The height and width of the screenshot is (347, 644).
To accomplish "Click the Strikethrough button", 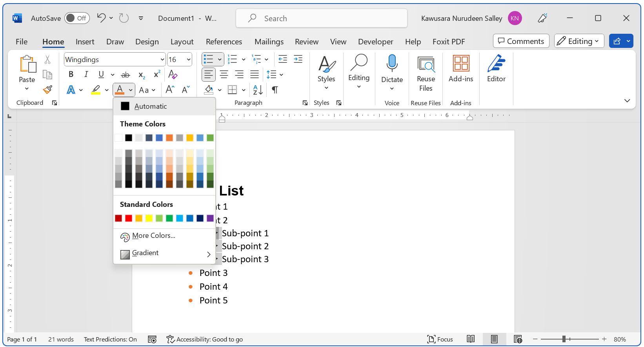I will (126, 75).
